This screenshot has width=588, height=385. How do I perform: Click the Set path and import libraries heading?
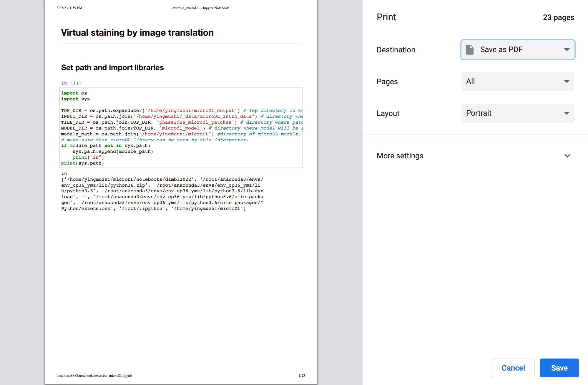click(x=112, y=68)
